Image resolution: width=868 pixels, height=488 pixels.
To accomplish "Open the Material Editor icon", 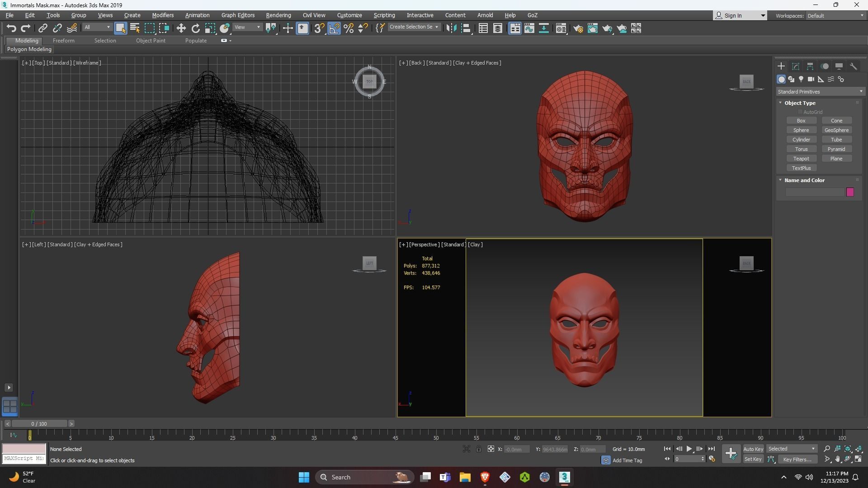I will pos(561,28).
